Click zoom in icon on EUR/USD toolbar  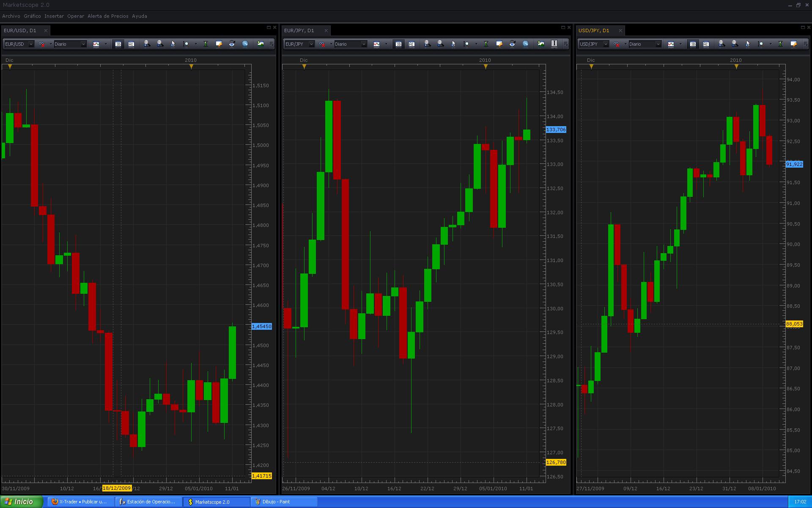pyautogui.click(x=147, y=44)
